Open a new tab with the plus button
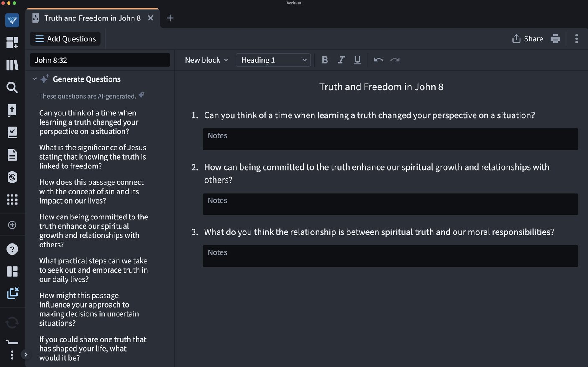 click(170, 18)
